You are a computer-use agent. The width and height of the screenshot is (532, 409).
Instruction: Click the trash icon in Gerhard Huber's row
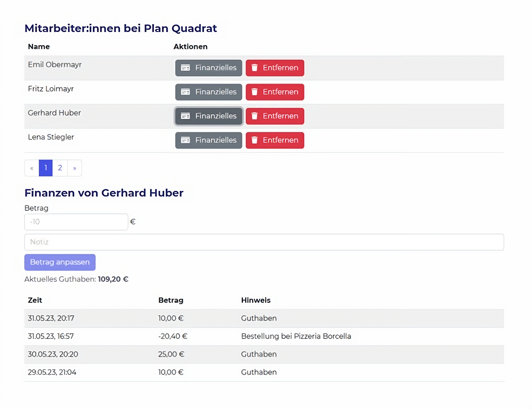254,116
